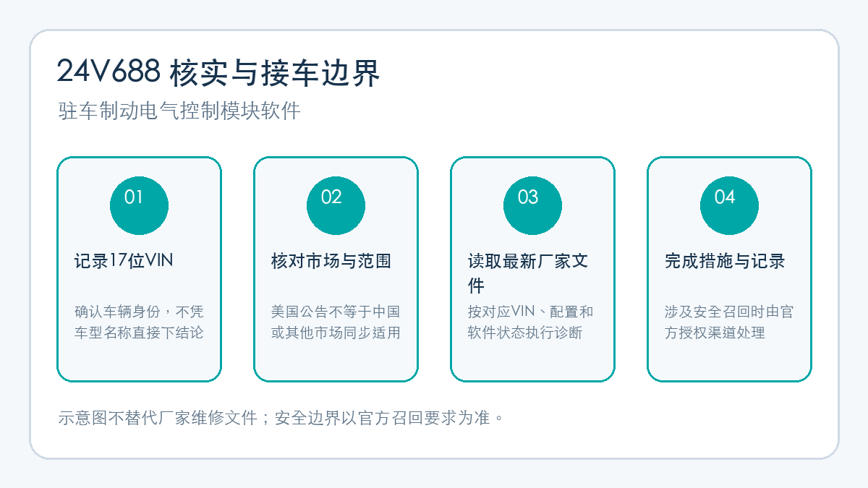Select the second step card

pyautogui.click(x=336, y=269)
